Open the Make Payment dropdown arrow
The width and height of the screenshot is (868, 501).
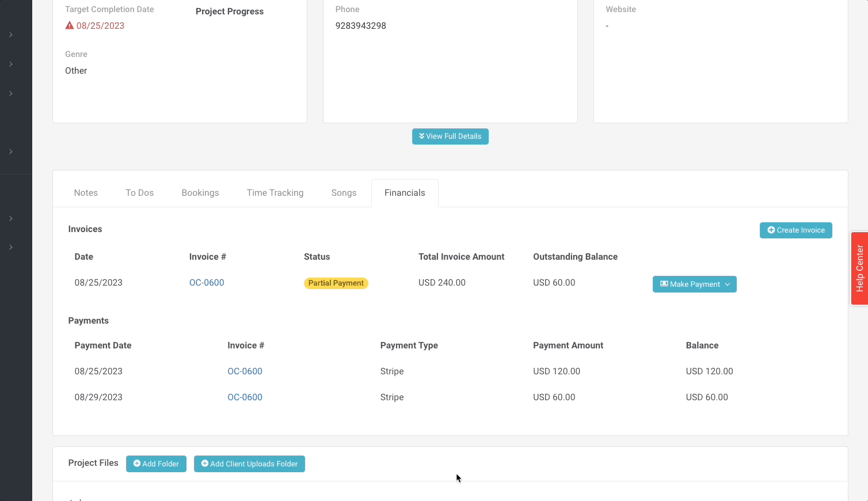click(728, 284)
